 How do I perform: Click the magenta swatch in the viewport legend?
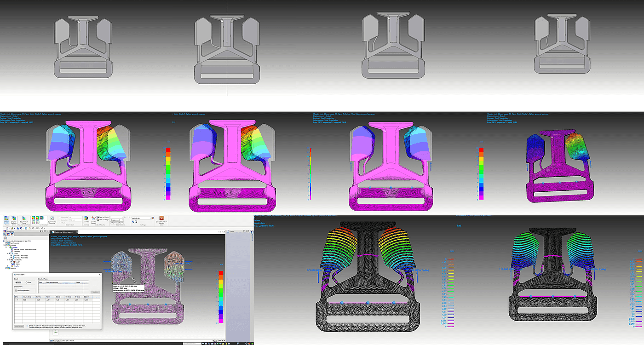pyautogui.click(x=221, y=321)
